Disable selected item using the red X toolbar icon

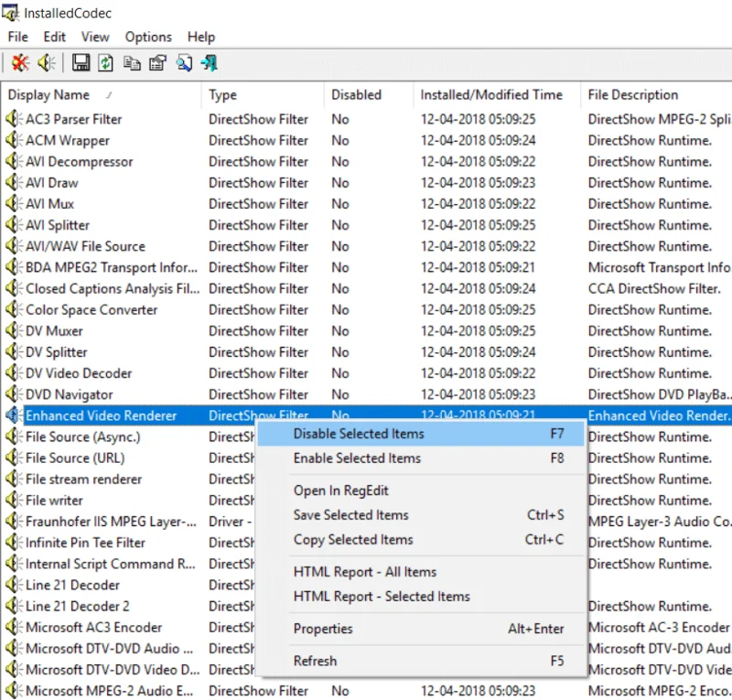coord(20,64)
